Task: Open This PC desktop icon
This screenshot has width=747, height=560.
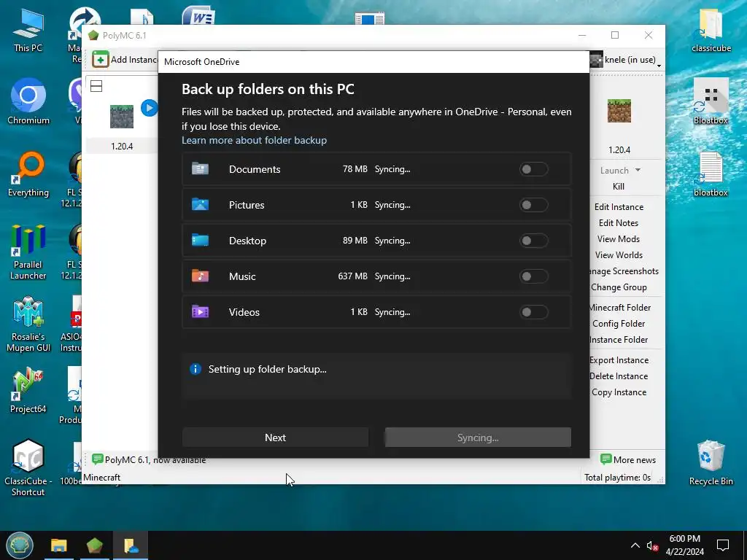Action: pos(28,31)
